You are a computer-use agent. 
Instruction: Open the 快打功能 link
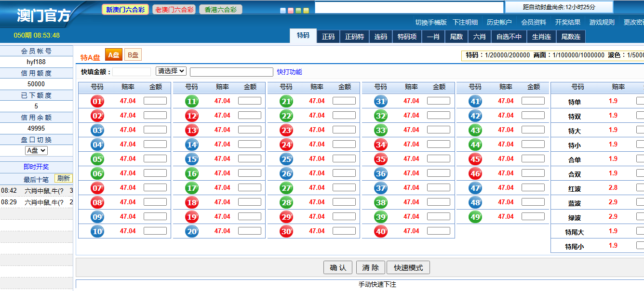290,71
